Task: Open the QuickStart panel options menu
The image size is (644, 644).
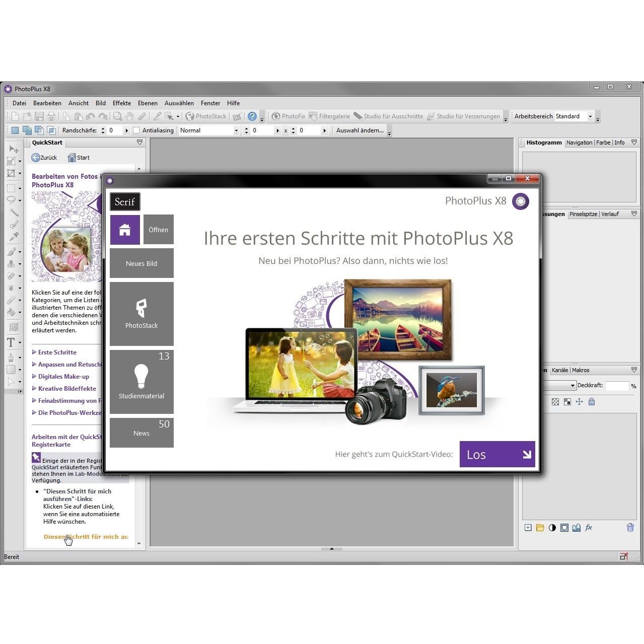Action: (x=139, y=142)
